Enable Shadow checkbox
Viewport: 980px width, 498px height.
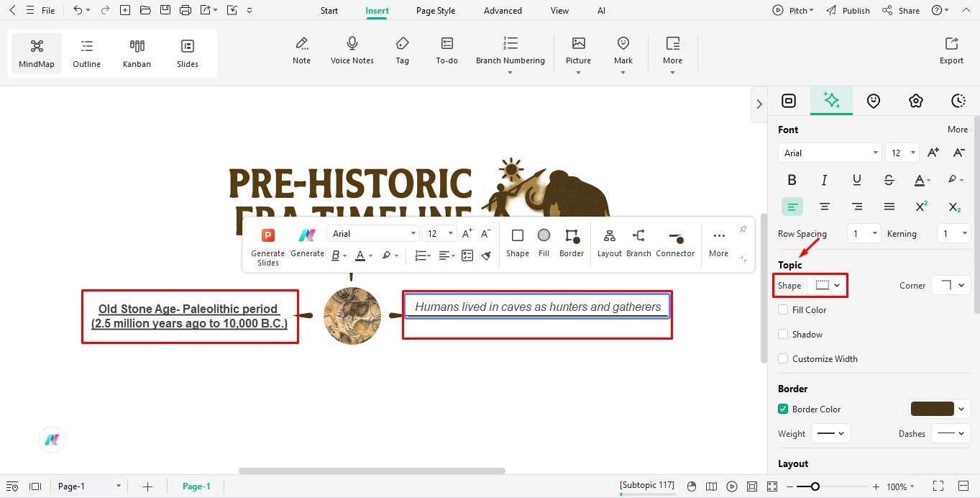click(x=783, y=335)
